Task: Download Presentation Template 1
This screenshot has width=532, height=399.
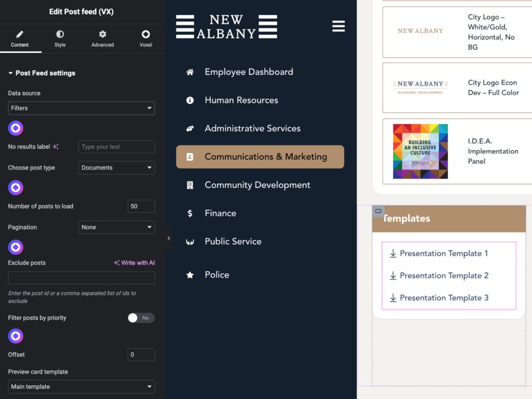Action: (444, 254)
